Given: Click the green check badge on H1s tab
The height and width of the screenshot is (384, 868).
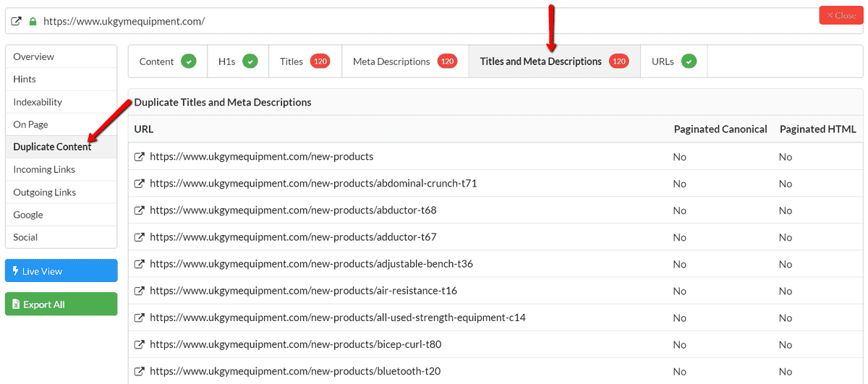Looking at the screenshot, I should point(250,61).
